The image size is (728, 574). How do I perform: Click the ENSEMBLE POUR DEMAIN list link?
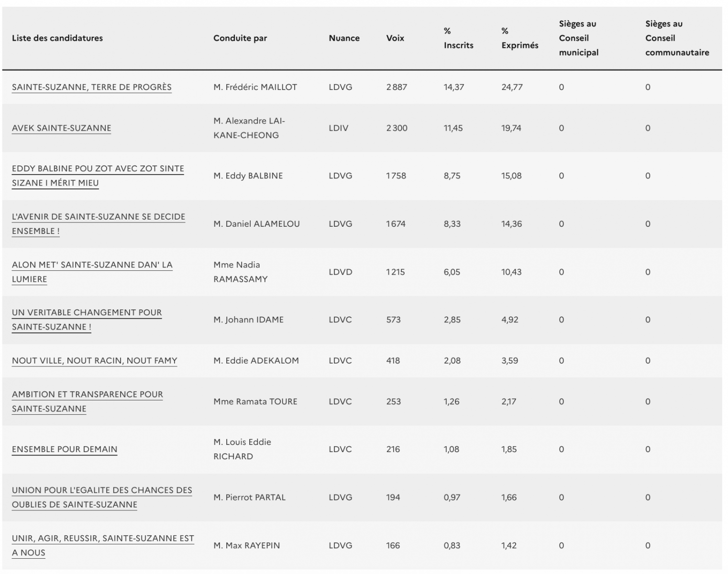(x=65, y=449)
